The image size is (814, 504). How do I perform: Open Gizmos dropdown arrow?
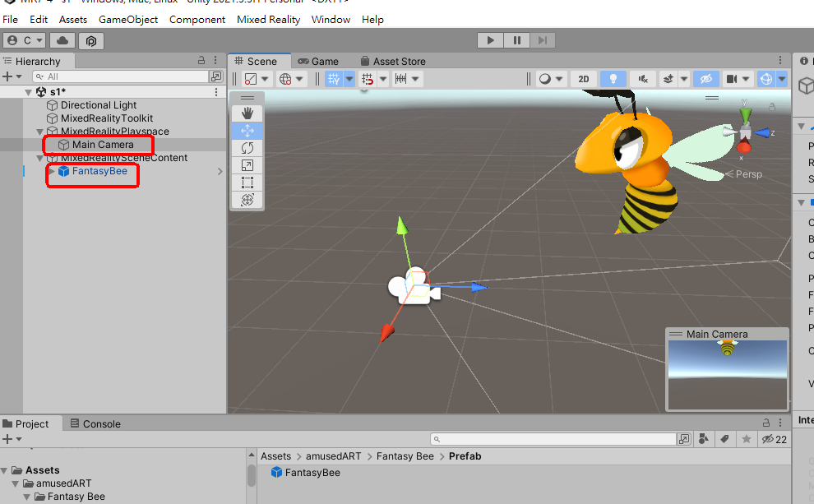[x=782, y=79]
